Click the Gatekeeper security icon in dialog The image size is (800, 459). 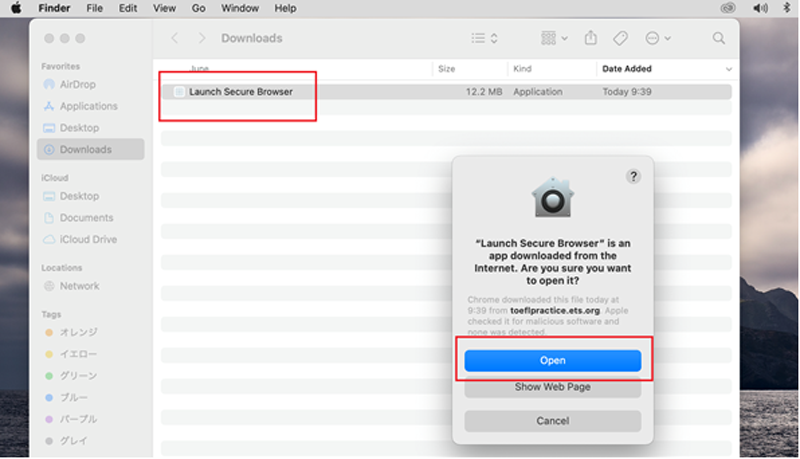point(553,197)
